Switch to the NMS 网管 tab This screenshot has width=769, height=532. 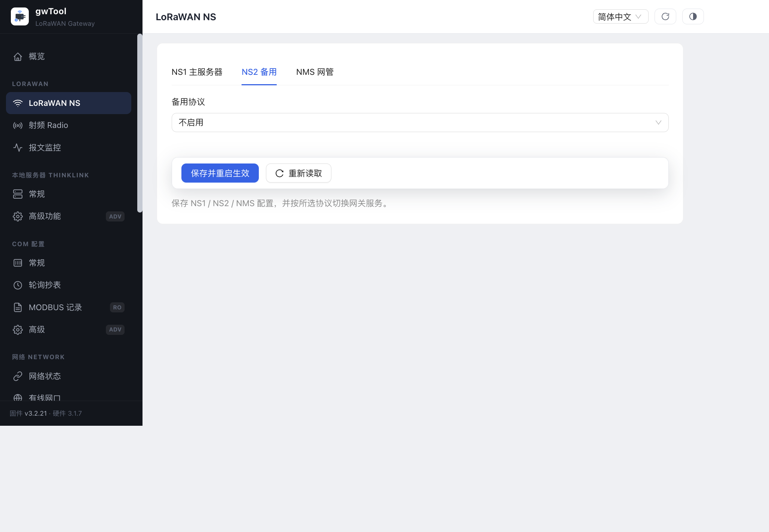click(315, 72)
